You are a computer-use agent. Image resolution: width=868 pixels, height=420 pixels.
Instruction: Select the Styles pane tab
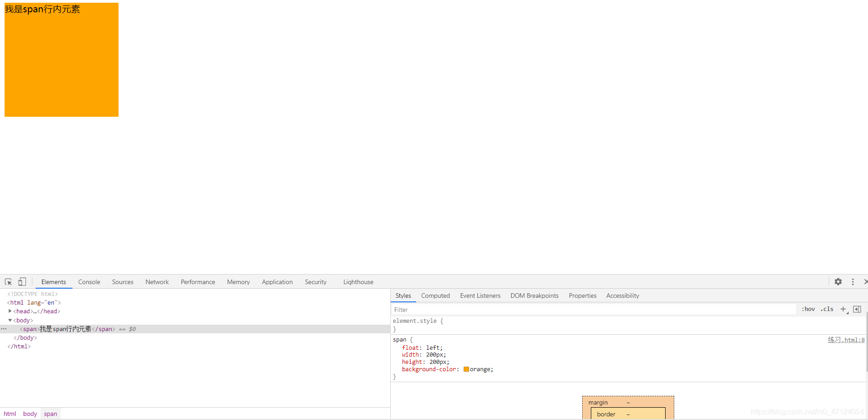(403, 296)
